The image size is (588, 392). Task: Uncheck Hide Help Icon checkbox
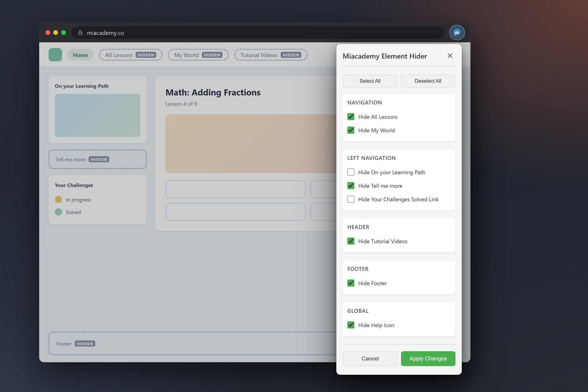tap(351, 325)
